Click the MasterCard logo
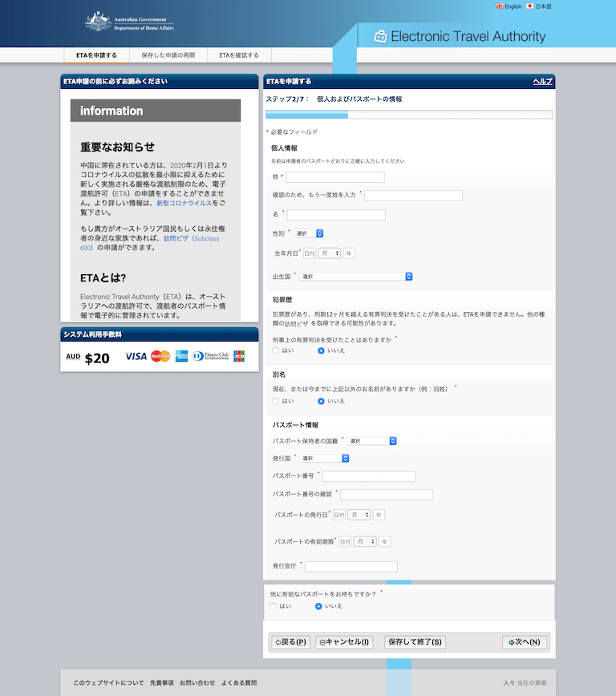Screen dimensions: 616x696 click(160, 356)
